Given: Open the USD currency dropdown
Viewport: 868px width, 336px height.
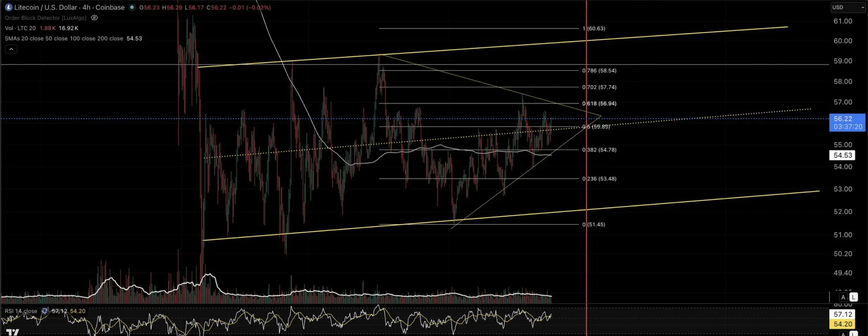Looking at the screenshot, I should pyautogui.click(x=848, y=7).
